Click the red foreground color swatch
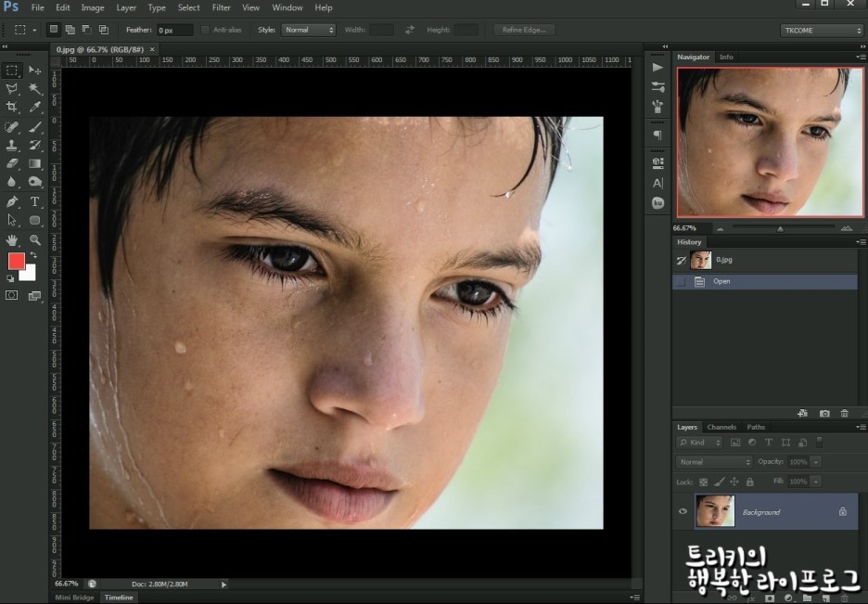This screenshot has height=604, width=868. (x=17, y=261)
